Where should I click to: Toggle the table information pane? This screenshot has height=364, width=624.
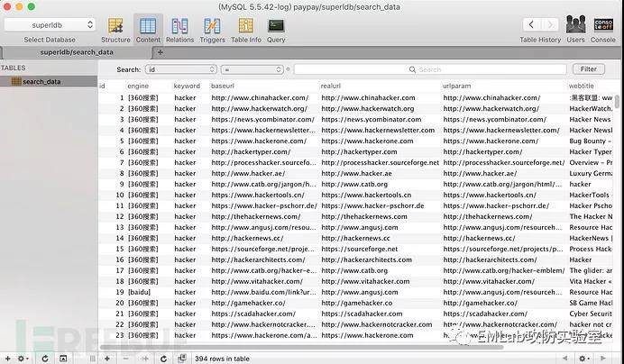tap(63, 359)
